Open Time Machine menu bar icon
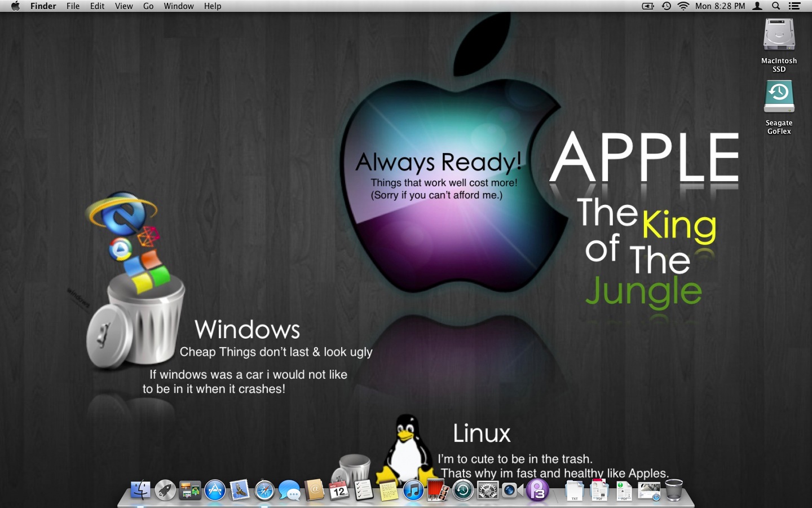This screenshot has width=812, height=508. click(666, 6)
